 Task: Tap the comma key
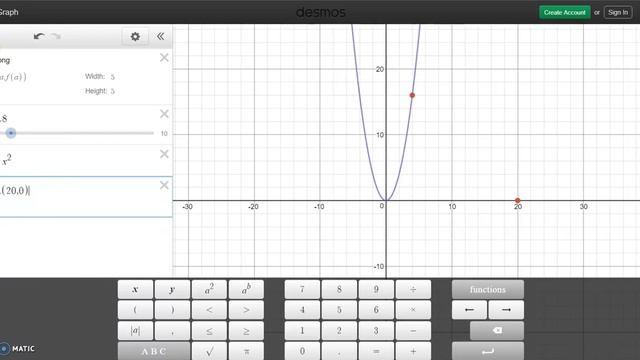(x=172, y=331)
